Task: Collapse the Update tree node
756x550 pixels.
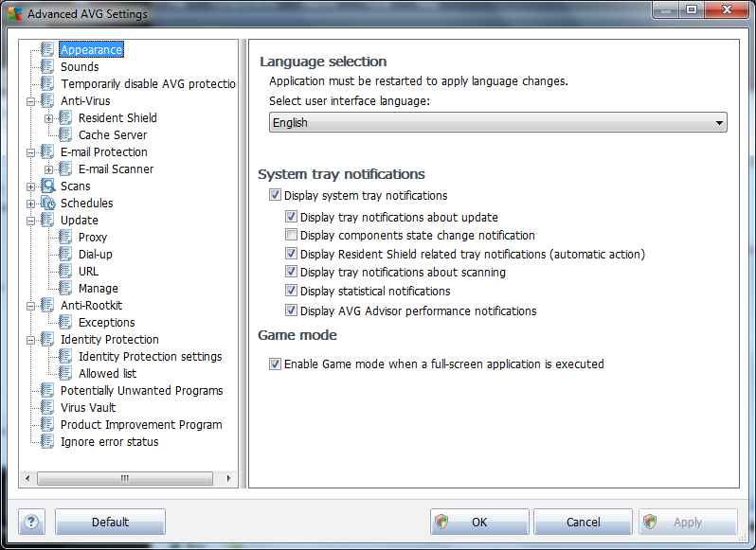Action: 31,222
